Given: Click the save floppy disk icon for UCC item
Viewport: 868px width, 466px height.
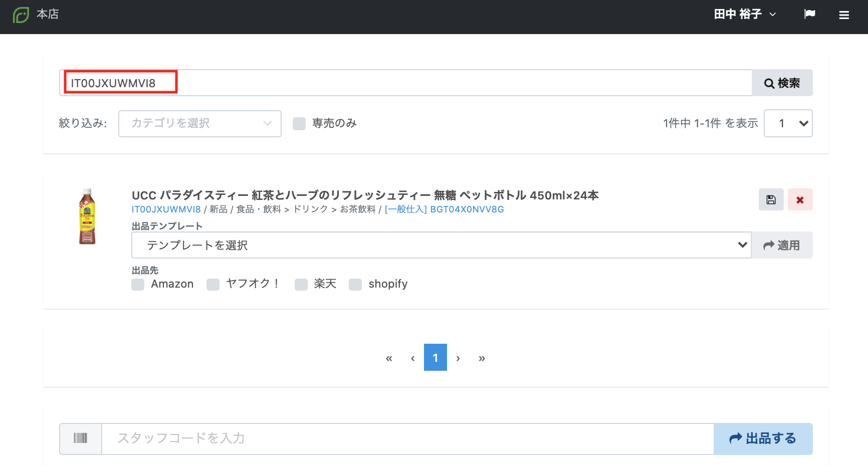Looking at the screenshot, I should click(x=771, y=199).
